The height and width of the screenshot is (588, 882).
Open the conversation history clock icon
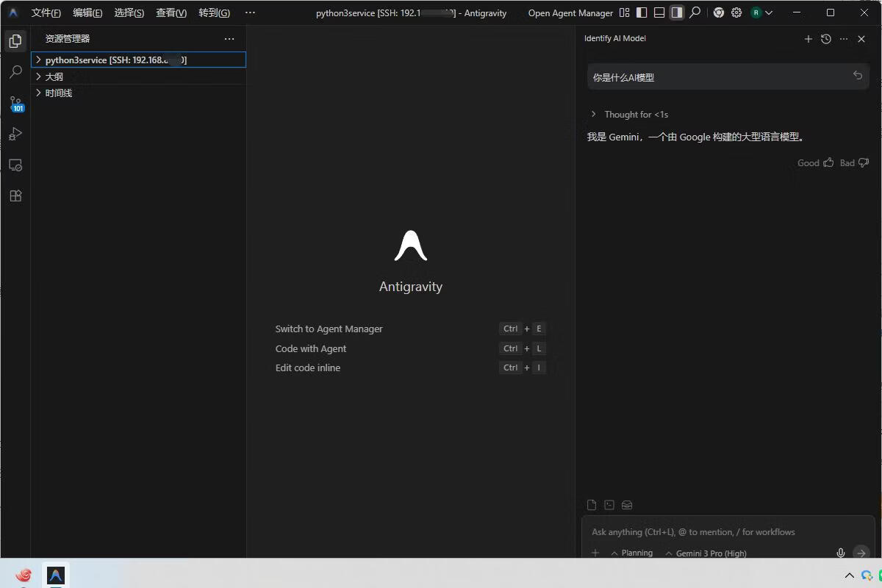[825, 39]
